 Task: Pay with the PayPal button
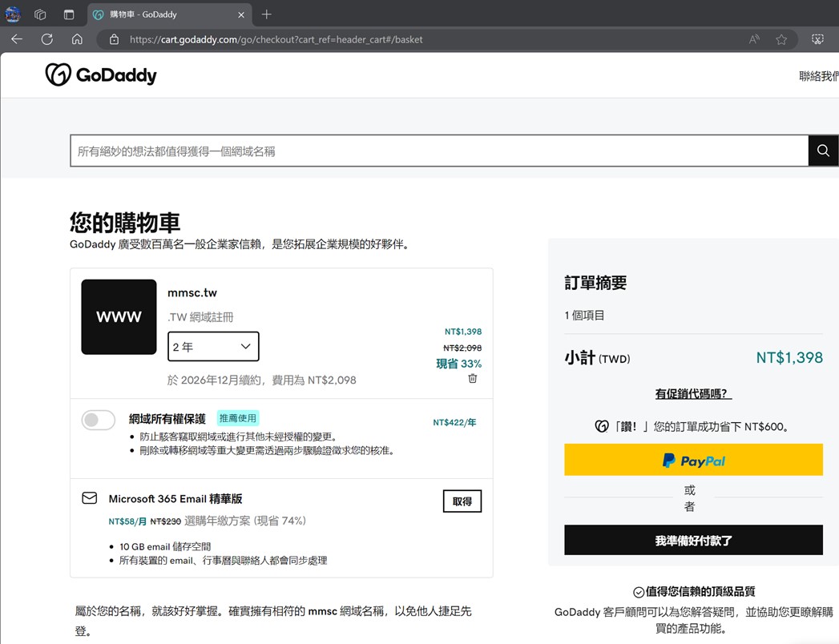[x=693, y=460]
